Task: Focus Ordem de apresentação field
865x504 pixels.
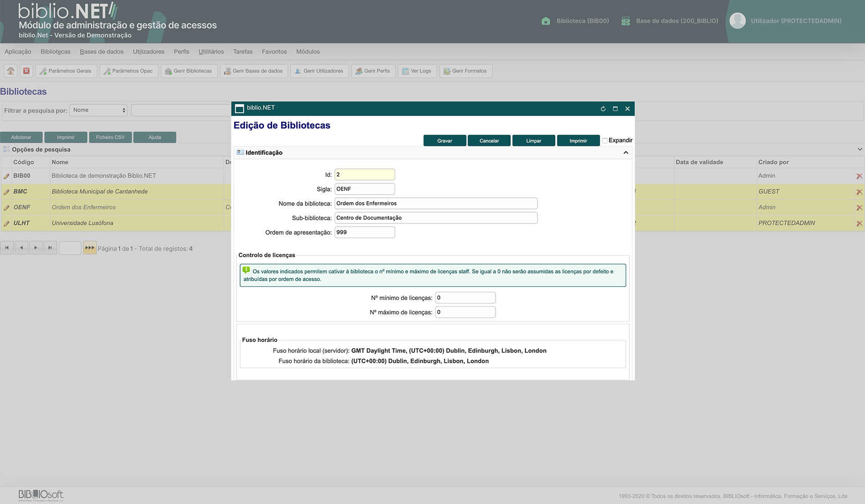Action: (365, 232)
